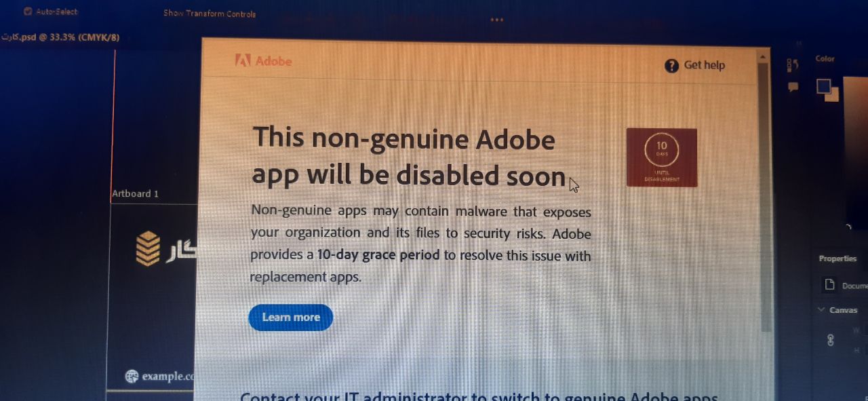Click the dialog's vertical scrollbar
The width and height of the screenshot is (868, 401).
click(x=764, y=197)
